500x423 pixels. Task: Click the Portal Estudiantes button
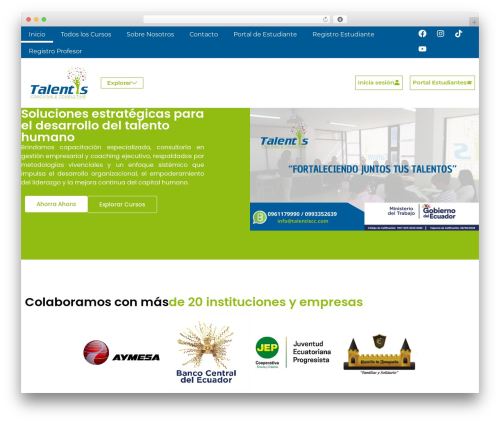pyautogui.click(x=442, y=83)
